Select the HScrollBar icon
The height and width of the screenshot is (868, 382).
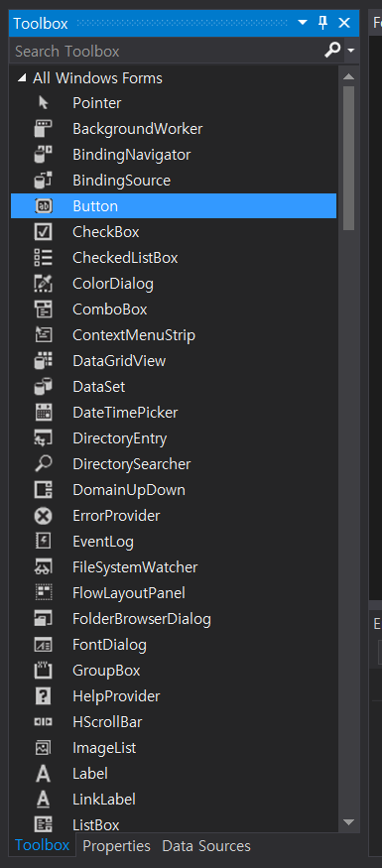coord(44,722)
